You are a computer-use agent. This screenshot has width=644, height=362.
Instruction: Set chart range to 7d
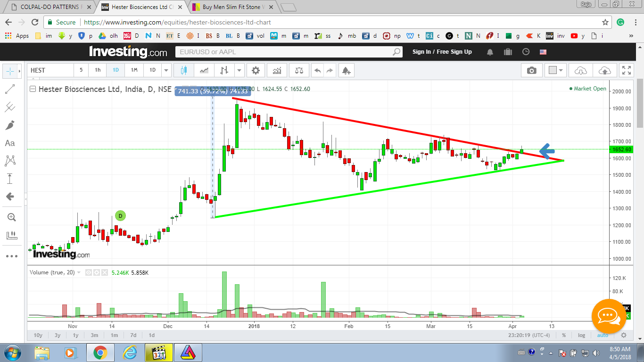[133, 335]
